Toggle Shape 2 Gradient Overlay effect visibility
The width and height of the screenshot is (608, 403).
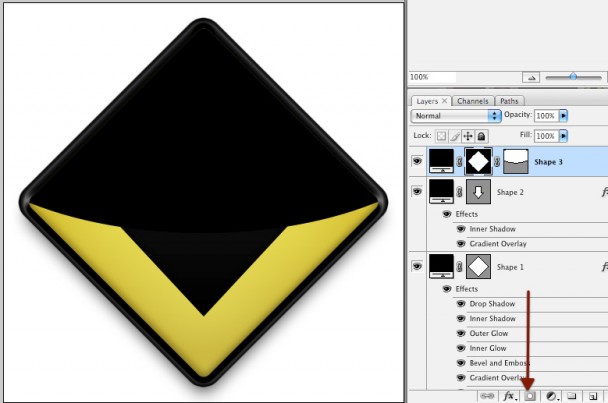[461, 244]
